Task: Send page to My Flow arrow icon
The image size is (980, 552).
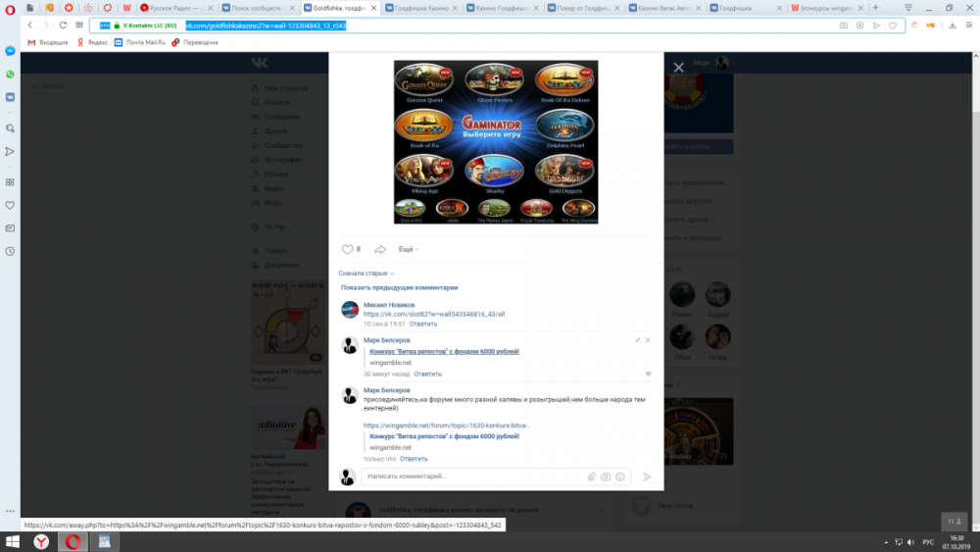Action: tap(876, 25)
